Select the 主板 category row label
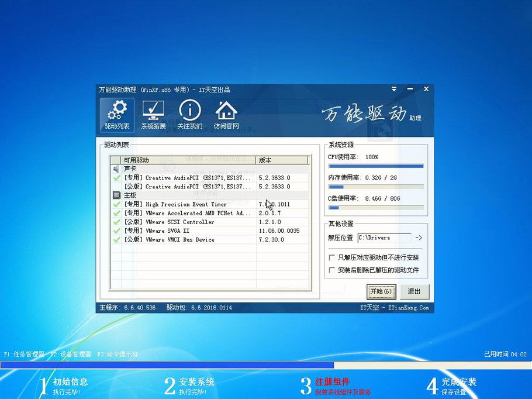The width and height of the screenshot is (532, 399). pyautogui.click(x=130, y=195)
